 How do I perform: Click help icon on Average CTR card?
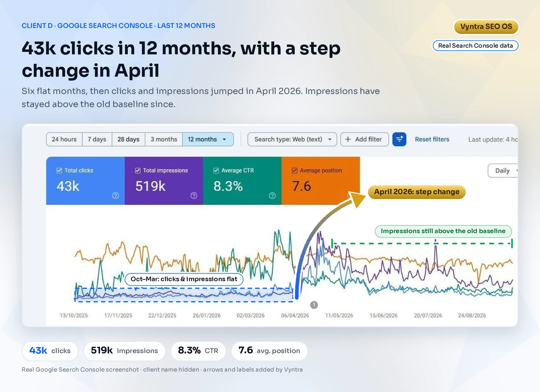coord(272,196)
